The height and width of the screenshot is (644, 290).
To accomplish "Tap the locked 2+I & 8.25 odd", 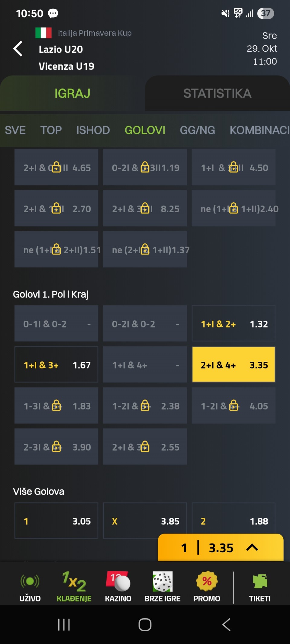I will [145, 209].
